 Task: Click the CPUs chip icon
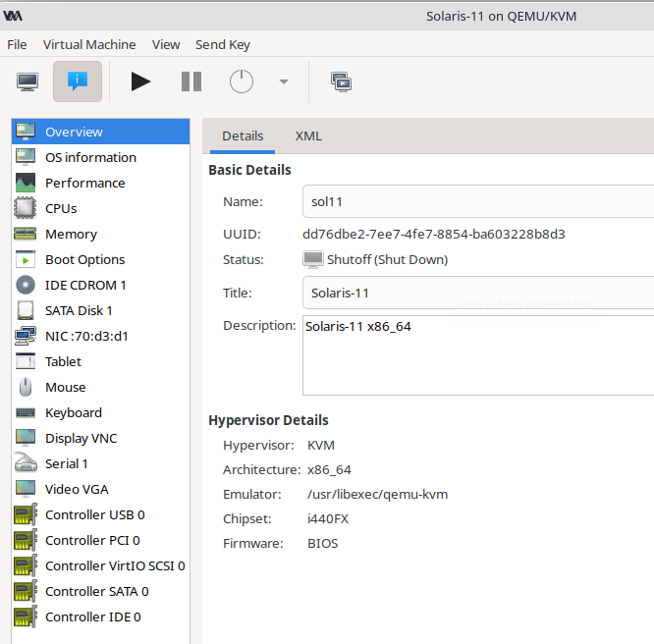tap(25, 208)
